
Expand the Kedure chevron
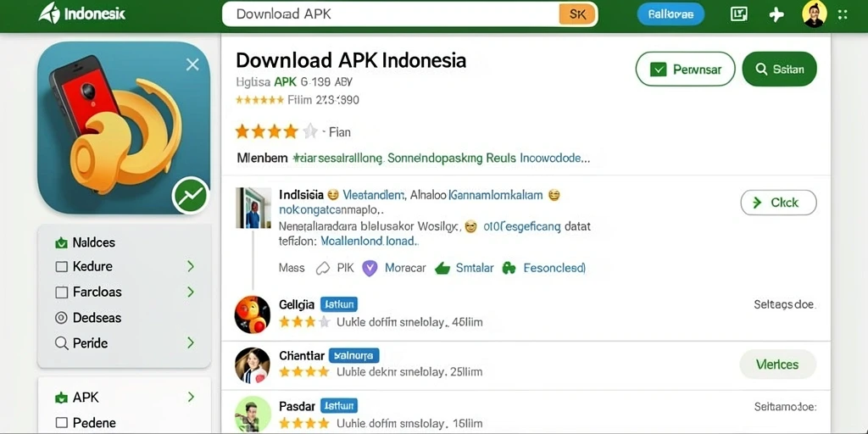[x=191, y=267]
